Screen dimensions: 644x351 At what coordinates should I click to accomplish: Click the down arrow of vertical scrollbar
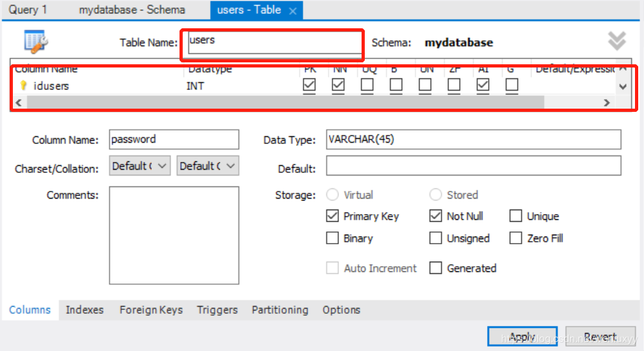(623, 87)
